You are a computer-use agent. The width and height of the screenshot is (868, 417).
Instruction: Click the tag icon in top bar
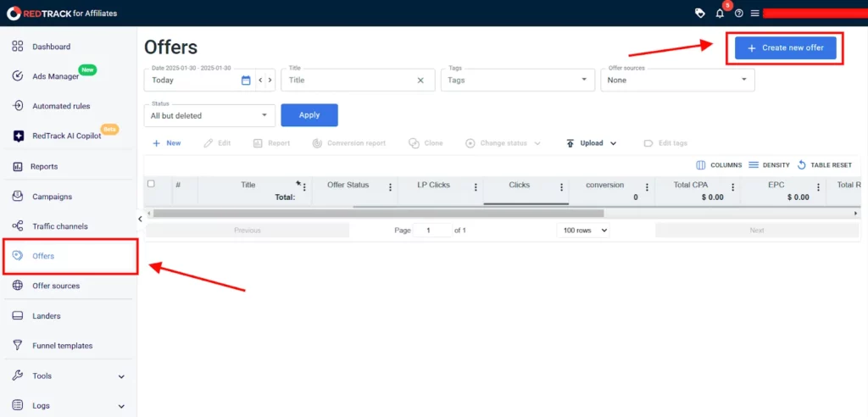[x=699, y=14]
